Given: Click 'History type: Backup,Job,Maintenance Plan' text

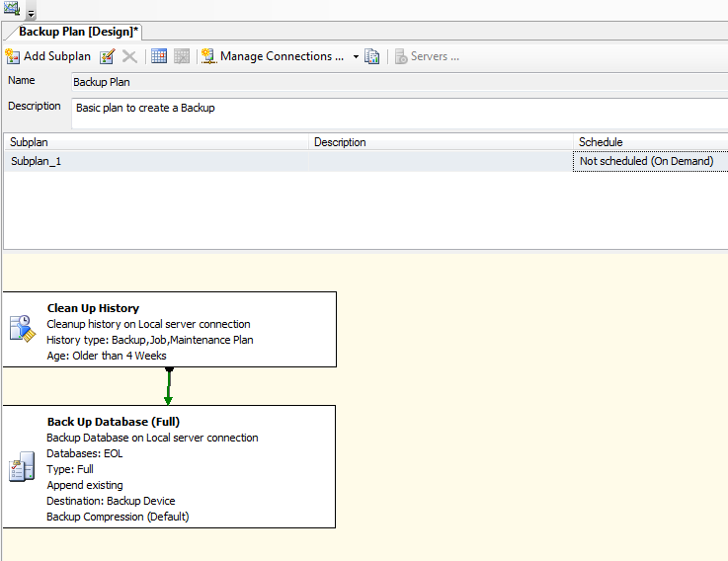Looking at the screenshot, I should (150, 340).
